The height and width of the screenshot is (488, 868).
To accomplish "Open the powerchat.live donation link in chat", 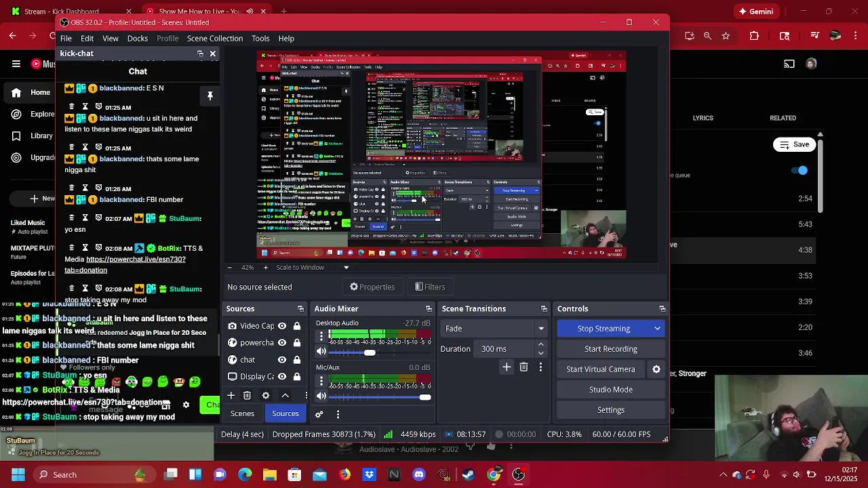I will pos(125,265).
